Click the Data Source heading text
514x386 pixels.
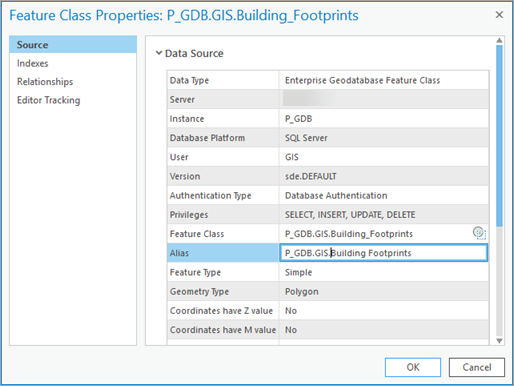(194, 53)
